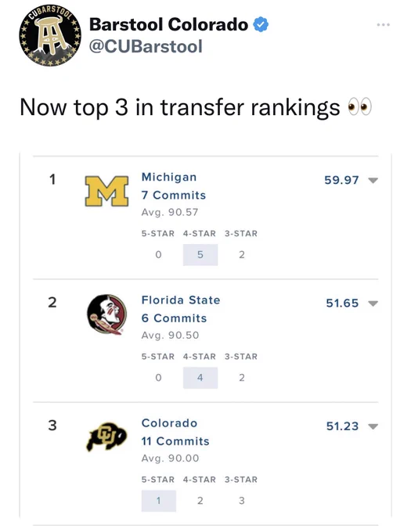Screen dimensions: 411x532
Task: Select Colorado's highlighted 5-star count 1
Action: coord(158,501)
